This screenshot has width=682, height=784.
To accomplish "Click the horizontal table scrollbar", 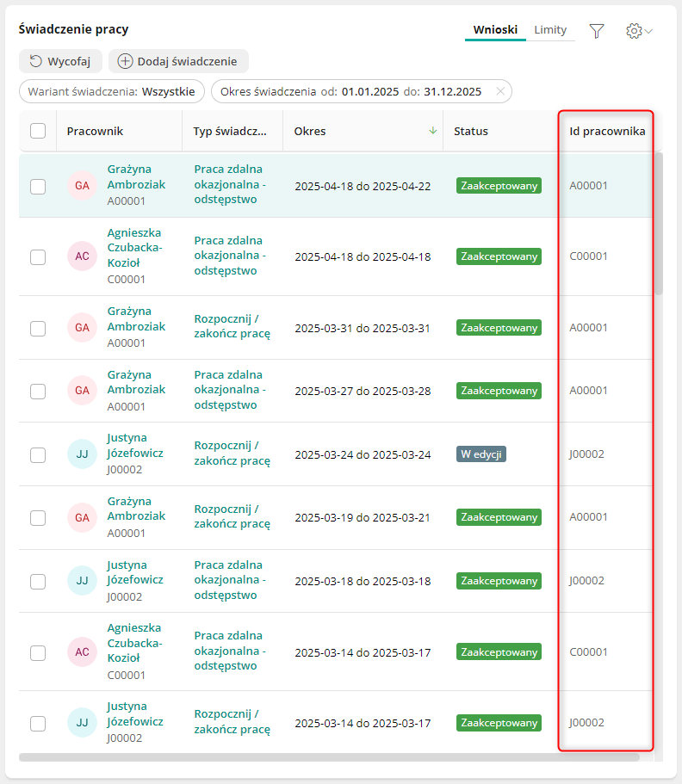I will 329,757.
